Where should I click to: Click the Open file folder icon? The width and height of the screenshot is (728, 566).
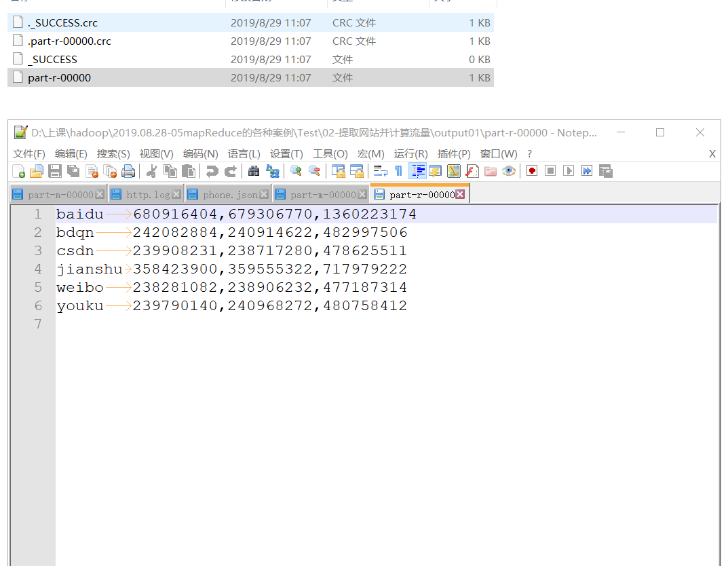coord(37,171)
